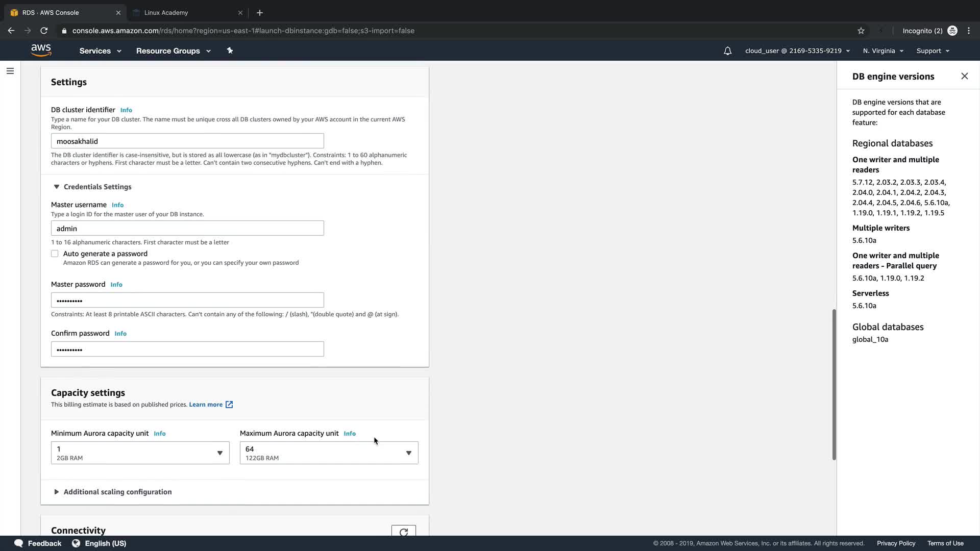Open the hamburger side navigation menu
This screenshot has width=980, height=551.
pyautogui.click(x=10, y=71)
